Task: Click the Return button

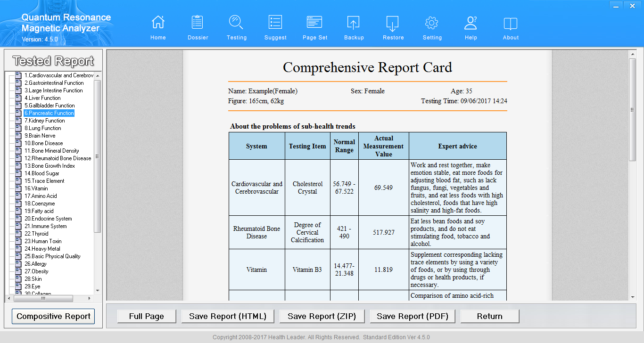Action: [x=490, y=316]
